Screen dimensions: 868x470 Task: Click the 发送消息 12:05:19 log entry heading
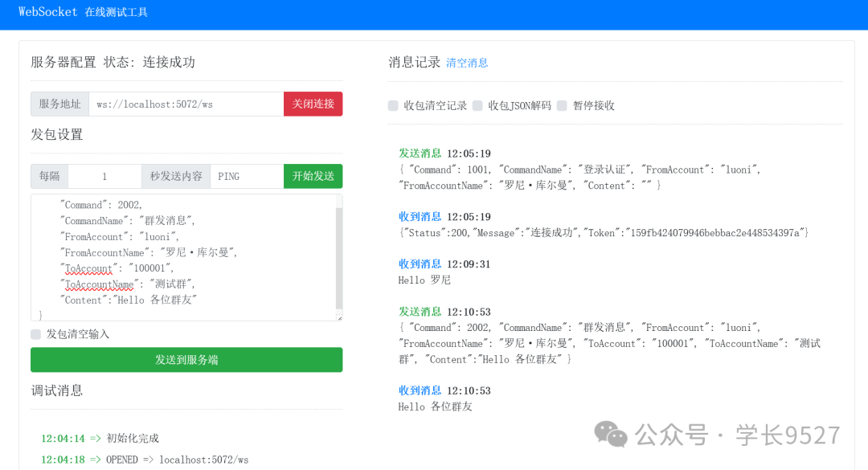pyautogui.click(x=444, y=153)
